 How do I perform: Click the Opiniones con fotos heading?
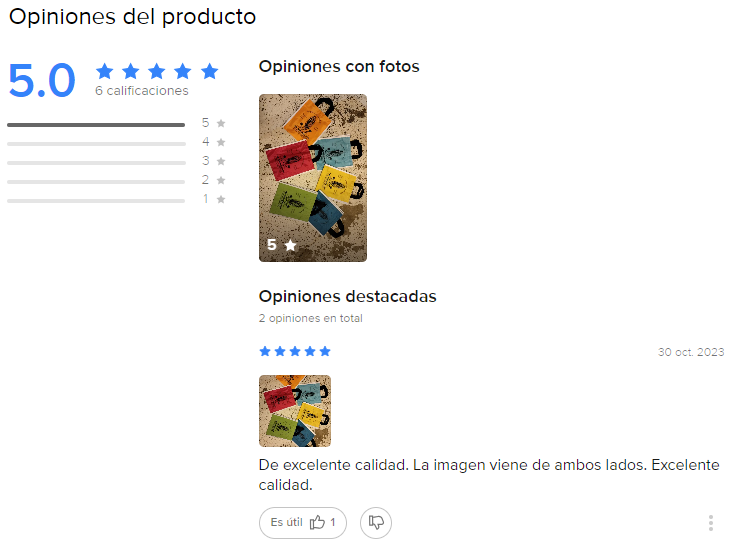click(339, 67)
